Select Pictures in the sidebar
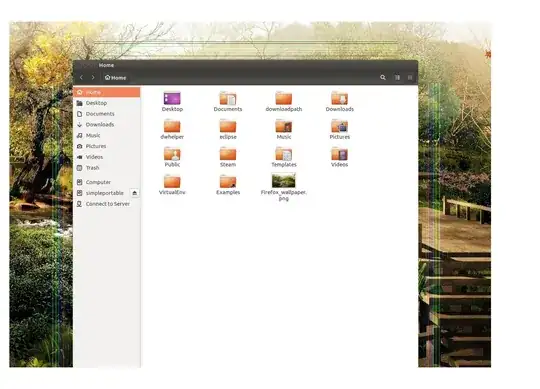Viewport: 540px width, 389px height. (107, 146)
